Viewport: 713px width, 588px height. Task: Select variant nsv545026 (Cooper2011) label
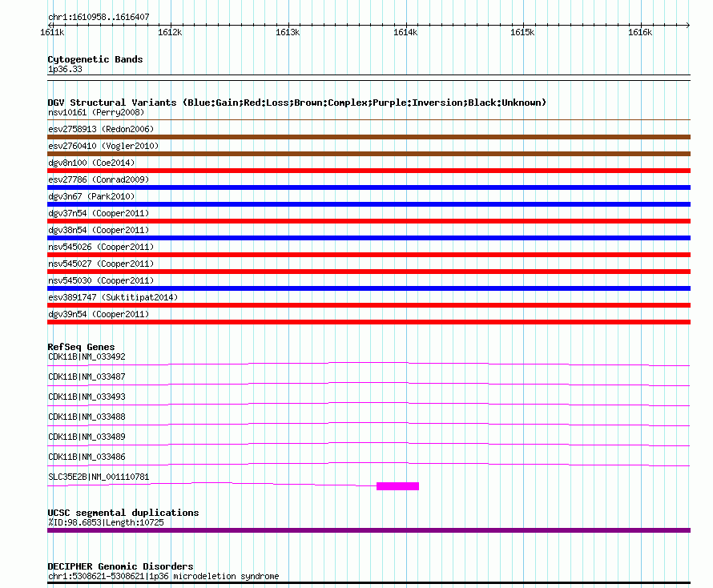click(x=101, y=247)
